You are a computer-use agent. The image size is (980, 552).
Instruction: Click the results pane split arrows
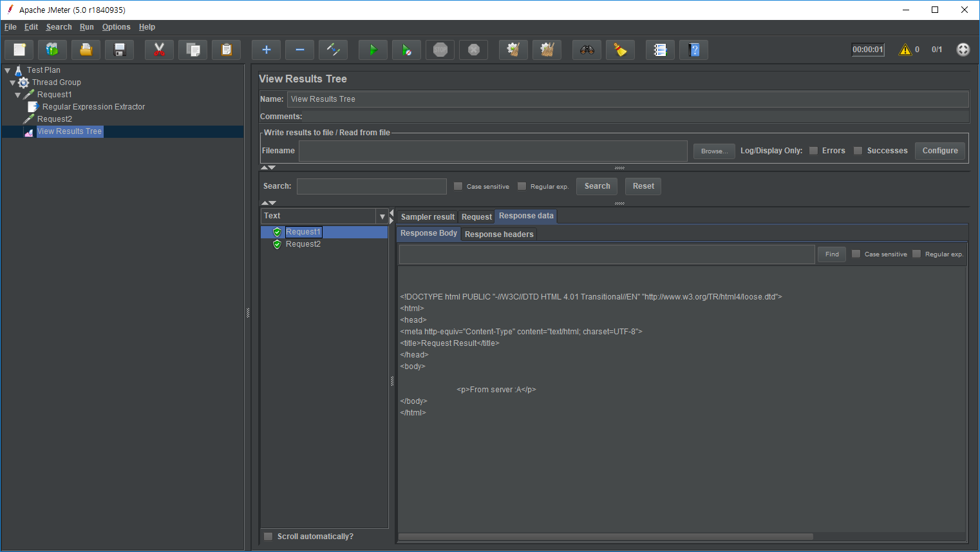pyautogui.click(x=391, y=216)
